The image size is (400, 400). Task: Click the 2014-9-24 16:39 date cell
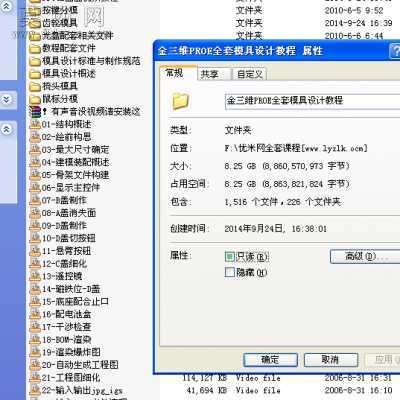coord(358,23)
